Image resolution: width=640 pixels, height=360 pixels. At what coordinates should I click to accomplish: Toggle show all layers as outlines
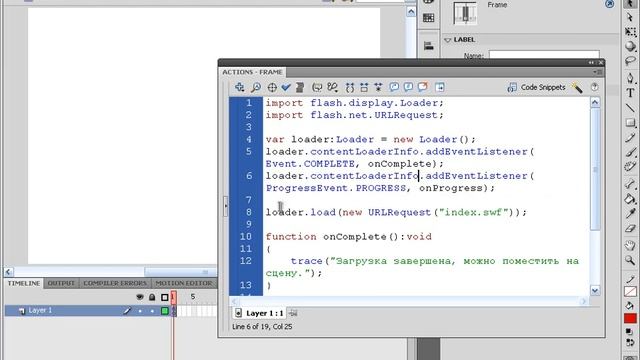(164, 297)
